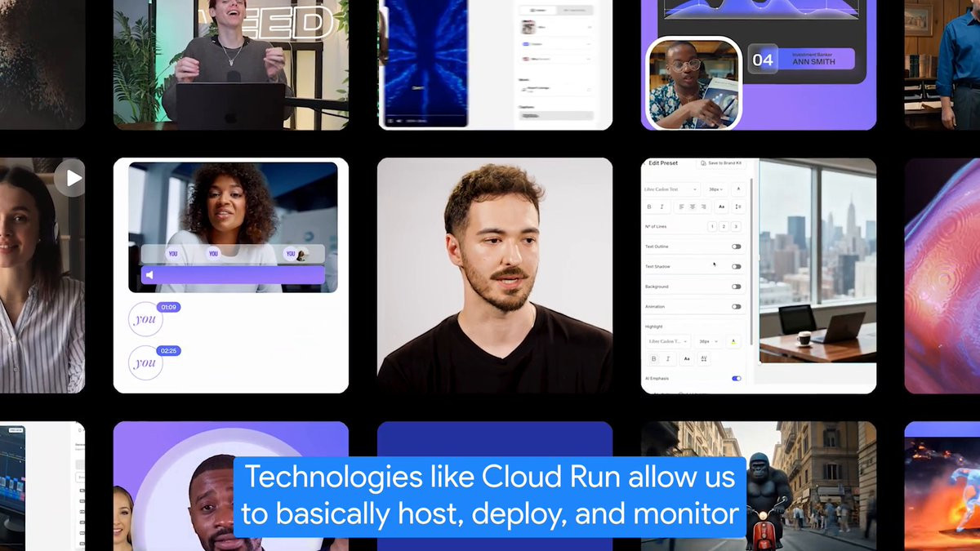980x551 pixels.
Task: Click the you circle under 02:25
Action: pos(145,362)
